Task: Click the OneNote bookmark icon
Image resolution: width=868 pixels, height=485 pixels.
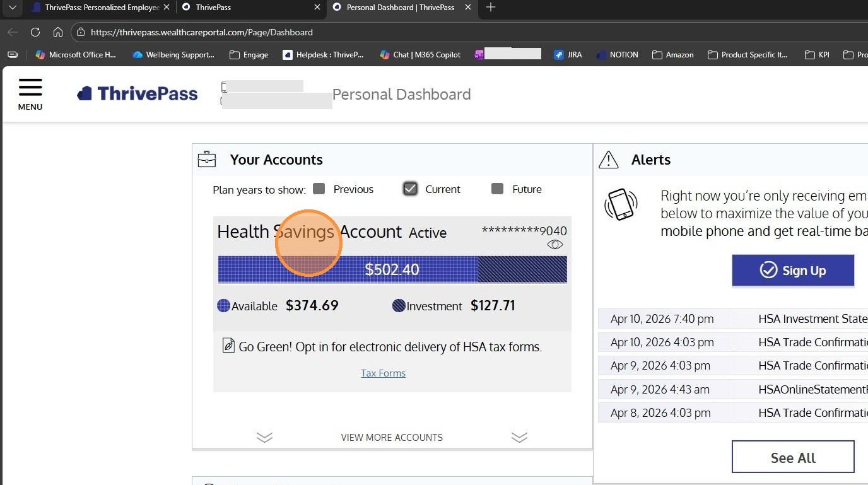Action: (x=479, y=55)
